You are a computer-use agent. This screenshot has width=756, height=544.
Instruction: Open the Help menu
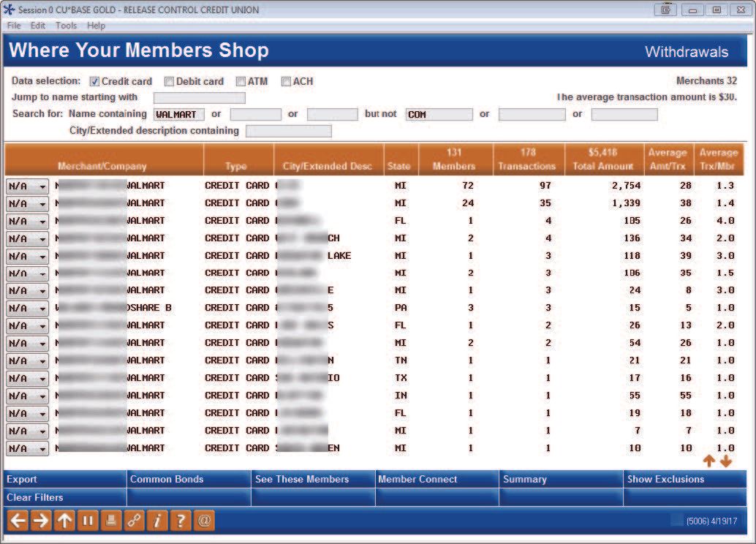pos(96,26)
